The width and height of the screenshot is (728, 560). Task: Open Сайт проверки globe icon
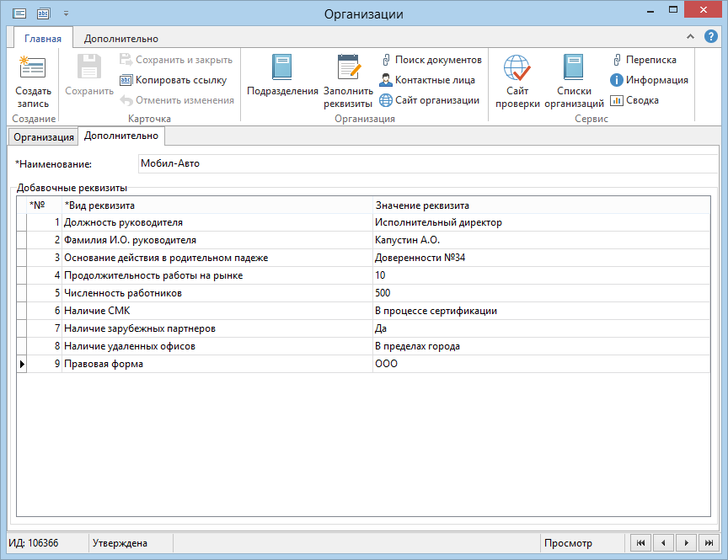click(517, 67)
